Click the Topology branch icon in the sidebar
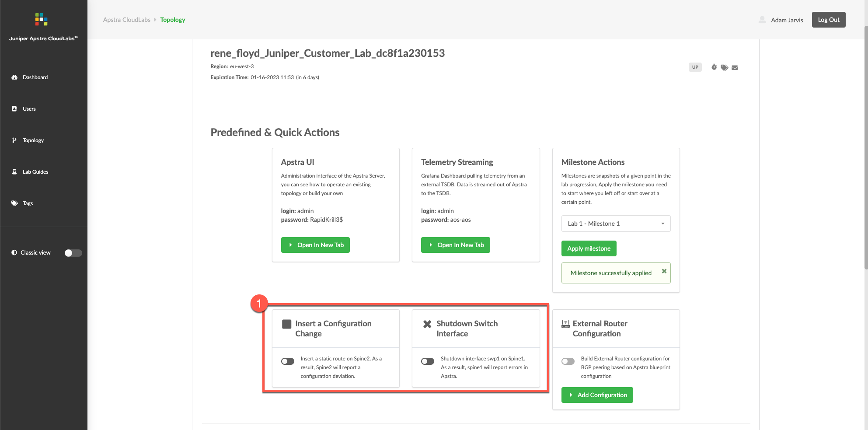Viewport: 868px width, 430px height. [15, 140]
